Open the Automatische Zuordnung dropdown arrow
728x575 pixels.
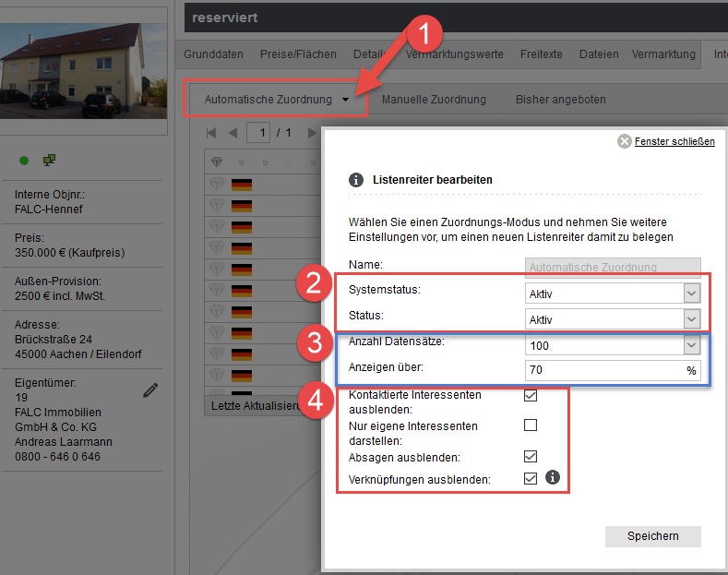click(x=345, y=100)
